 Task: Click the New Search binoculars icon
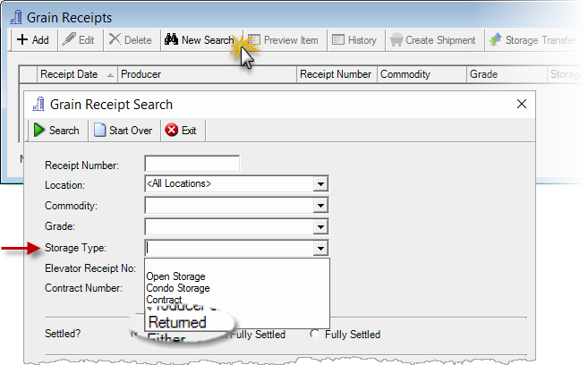pyautogui.click(x=171, y=39)
